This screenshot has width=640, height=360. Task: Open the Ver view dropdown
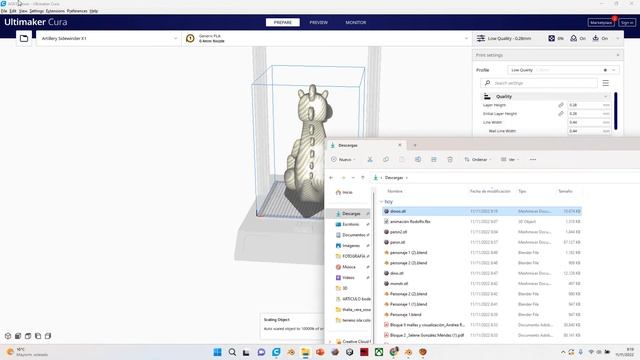coord(510,160)
